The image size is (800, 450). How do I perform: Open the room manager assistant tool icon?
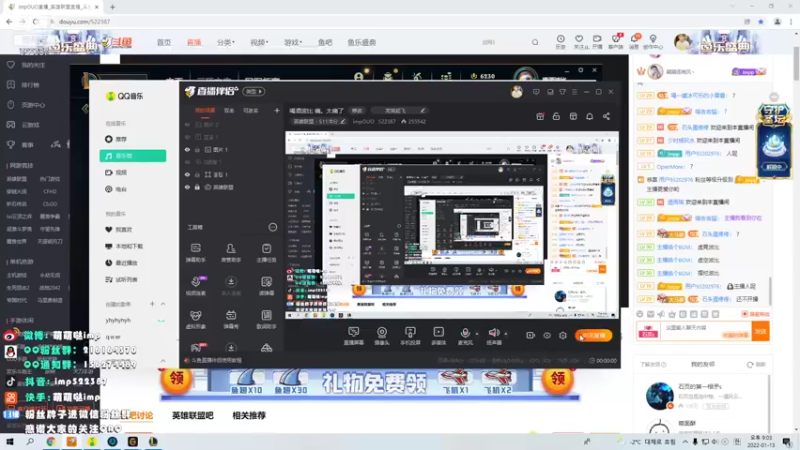click(231, 248)
